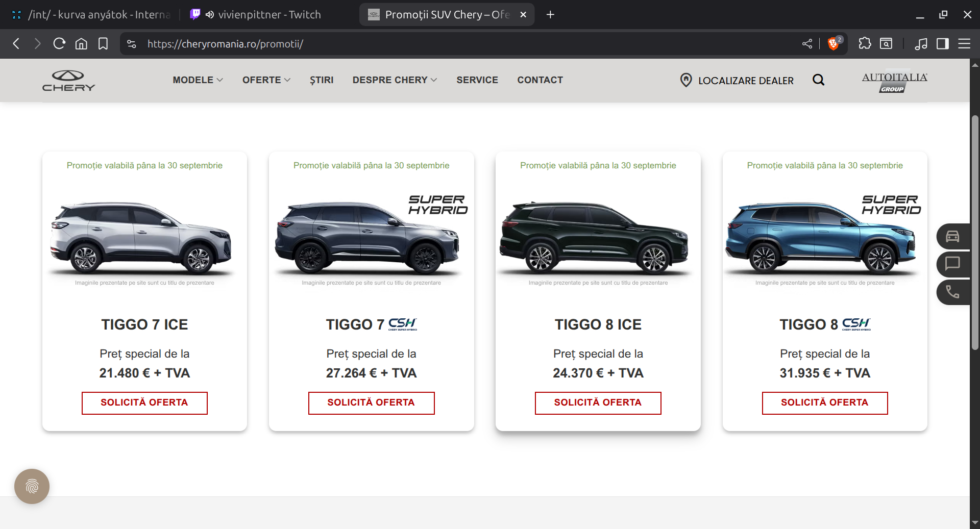This screenshot has width=980, height=529.
Task: Click LOCALIZARE DEALER link
Action: point(746,81)
